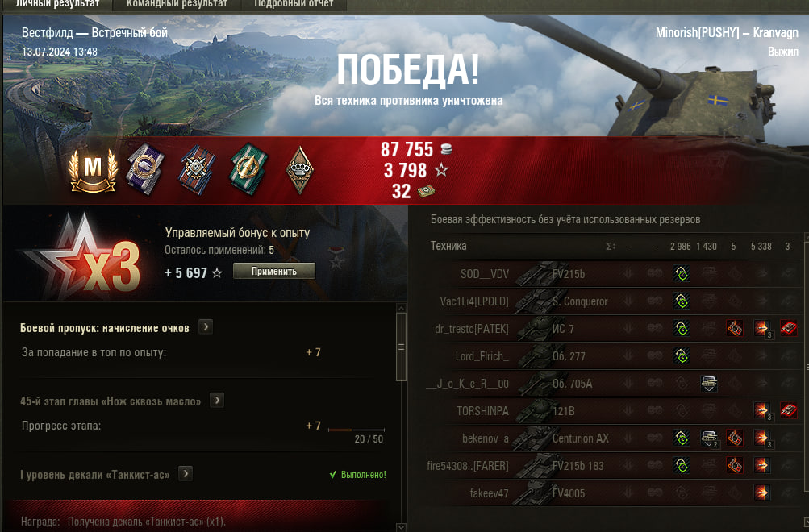Viewport: 809px width, 532px height.
Task: Click the bonds icon beside 32
Action: click(426, 191)
